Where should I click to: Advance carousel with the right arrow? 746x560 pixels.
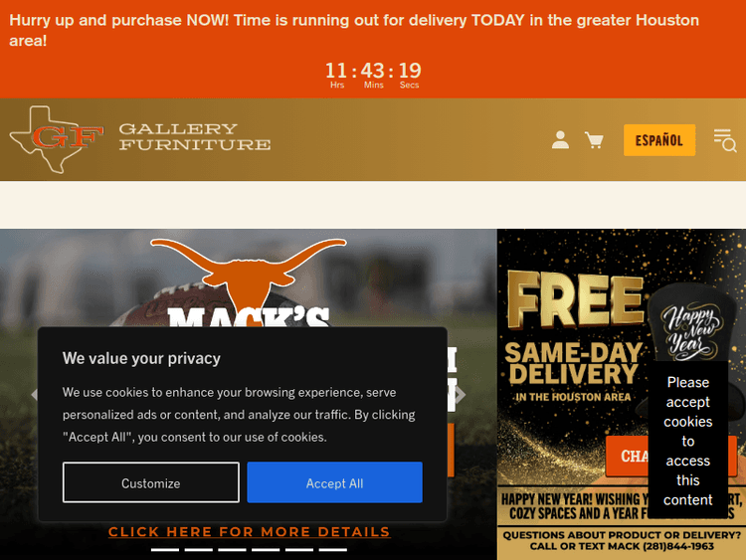point(461,395)
